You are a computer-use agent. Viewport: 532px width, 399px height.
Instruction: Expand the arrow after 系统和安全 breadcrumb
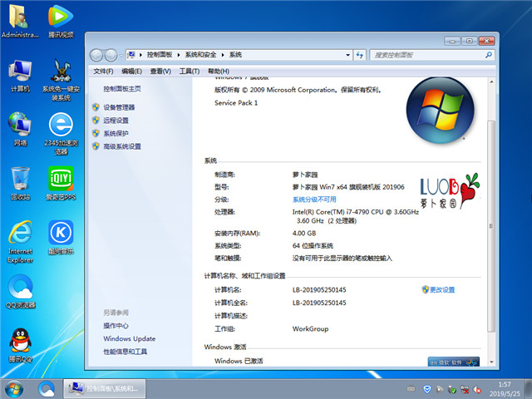pos(223,55)
